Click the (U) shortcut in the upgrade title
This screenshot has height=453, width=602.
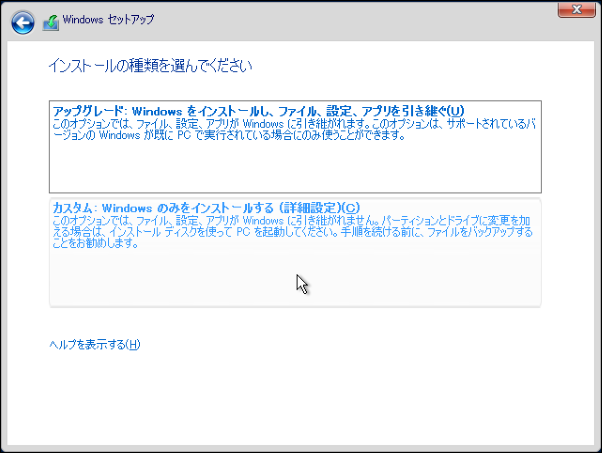click(456, 110)
